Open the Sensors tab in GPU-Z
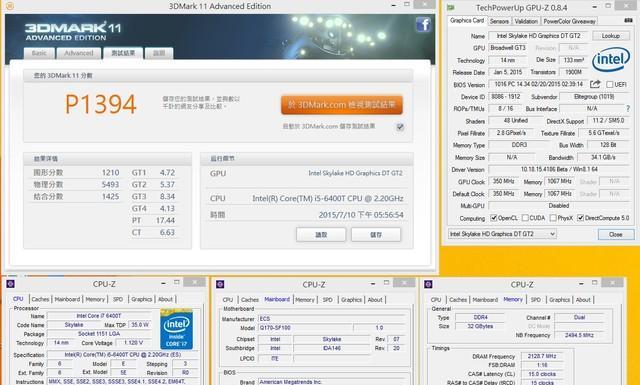Viewport: 640px width, 385px height. point(499,21)
